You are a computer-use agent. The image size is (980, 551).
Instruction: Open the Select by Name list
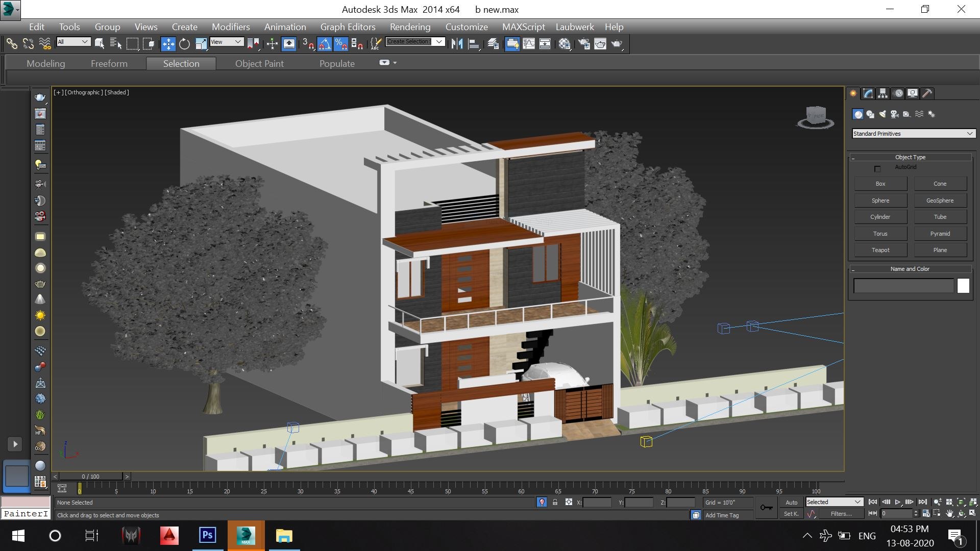(x=116, y=44)
